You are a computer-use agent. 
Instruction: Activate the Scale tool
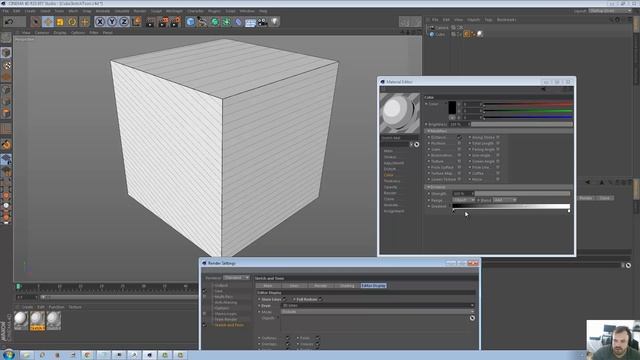pos(60,21)
